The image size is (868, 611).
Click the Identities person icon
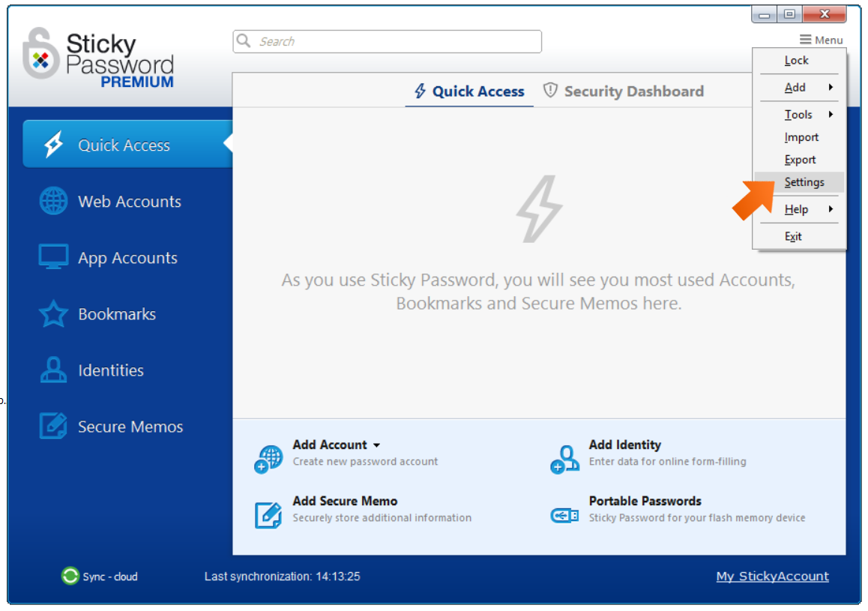click(x=54, y=370)
